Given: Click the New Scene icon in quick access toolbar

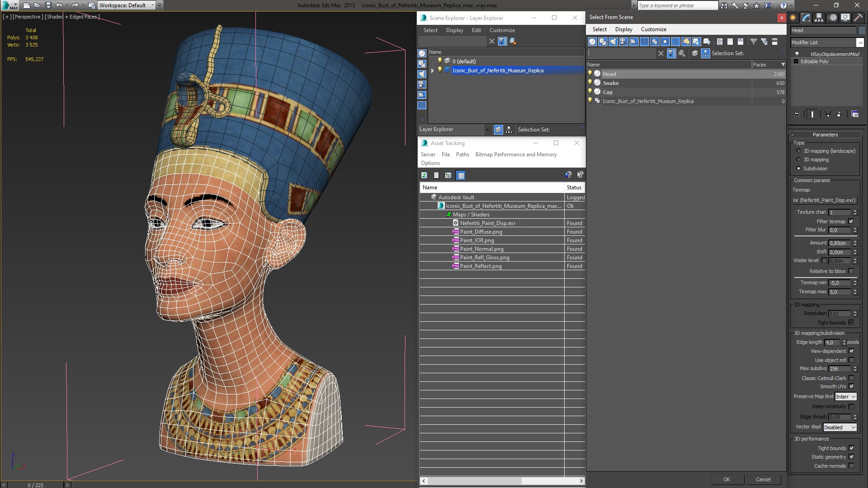Looking at the screenshot, I should 26,5.
